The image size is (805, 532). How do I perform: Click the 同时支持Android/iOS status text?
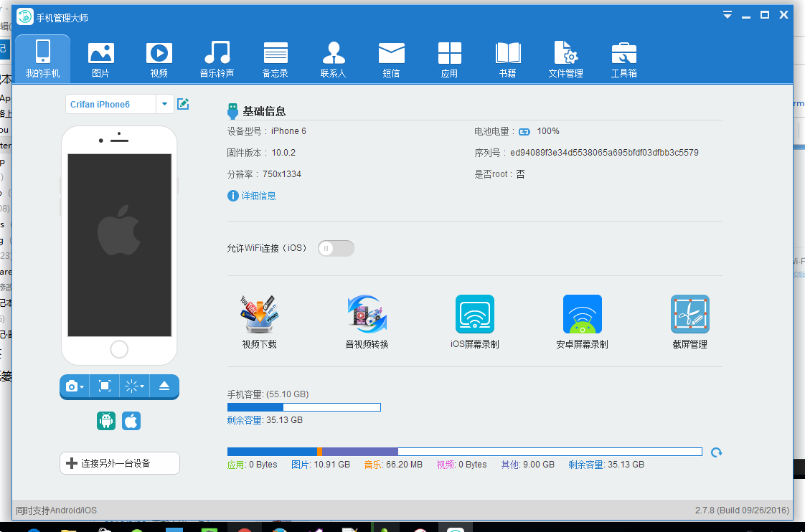[x=57, y=510]
